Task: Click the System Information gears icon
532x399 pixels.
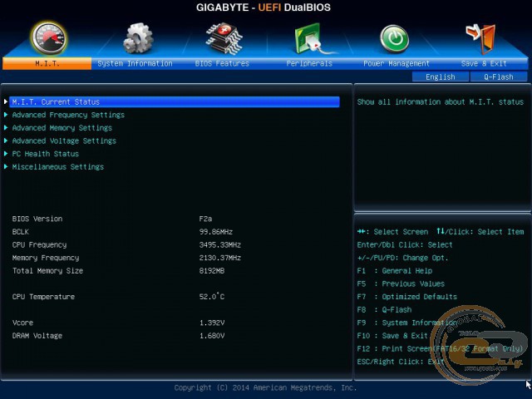Action: pyautogui.click(x=138, y=38)
